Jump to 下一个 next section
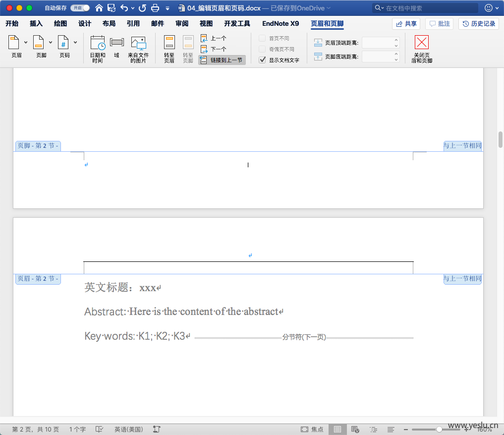504x435 pixels. coord(214,49)
